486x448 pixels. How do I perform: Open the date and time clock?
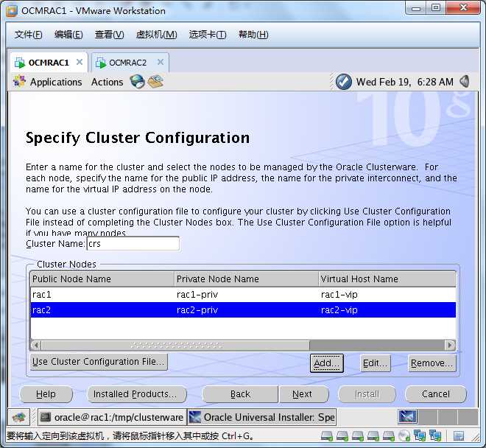coord(404,82)
